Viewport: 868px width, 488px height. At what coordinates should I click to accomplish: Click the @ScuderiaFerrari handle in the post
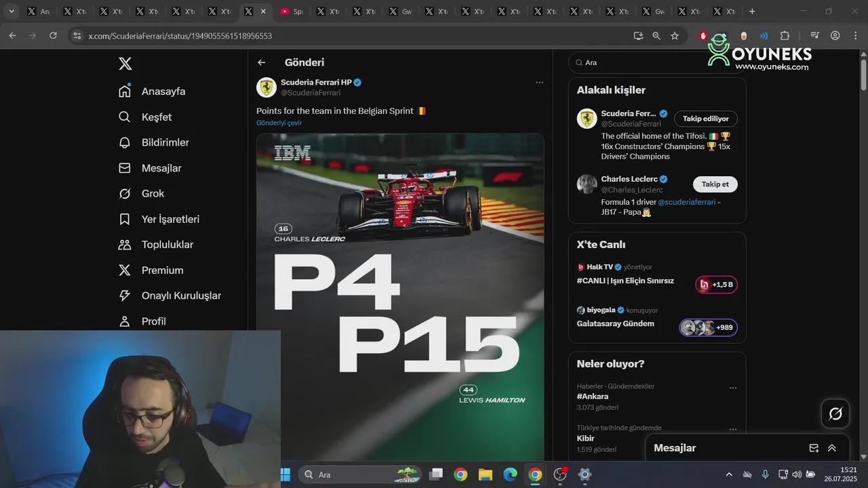311,93
